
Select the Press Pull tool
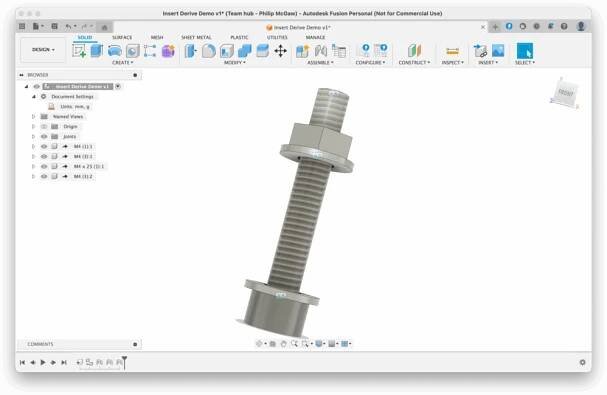pos(190,51)
